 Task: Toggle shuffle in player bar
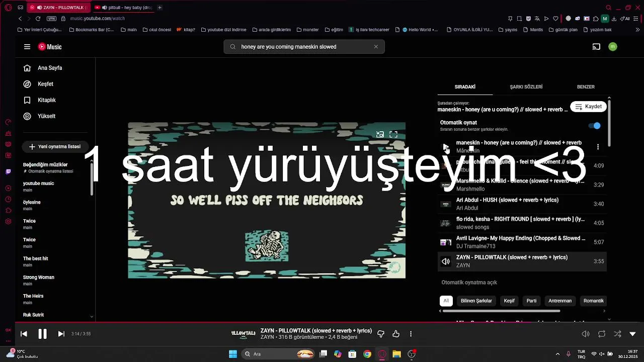617,334
